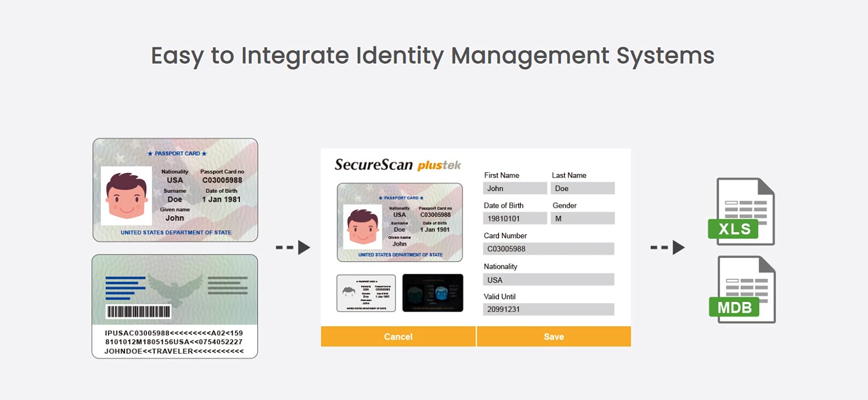Select the Last Name field containing Doe
Viewport: 868px width, 400px height.
582,188
